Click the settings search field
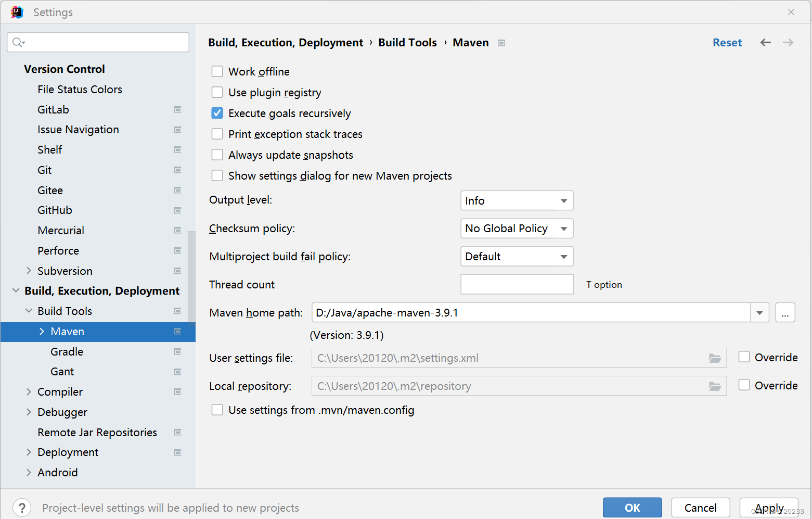 coord(98,43)
